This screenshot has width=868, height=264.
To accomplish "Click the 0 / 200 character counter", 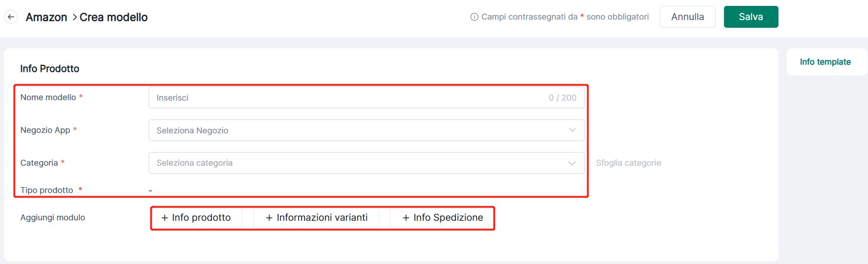I will click(x=562, y=97).
